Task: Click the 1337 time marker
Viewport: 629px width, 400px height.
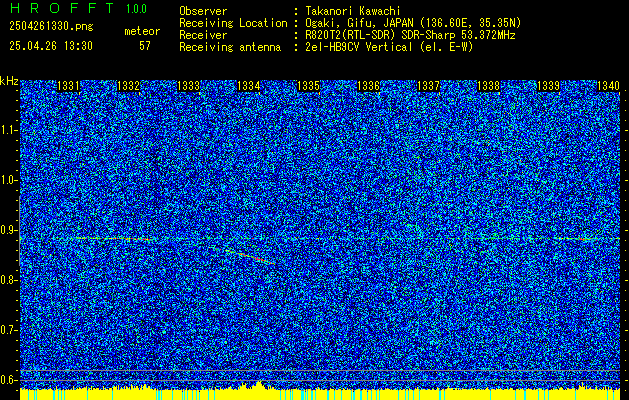Action: (x=429, y=86)
